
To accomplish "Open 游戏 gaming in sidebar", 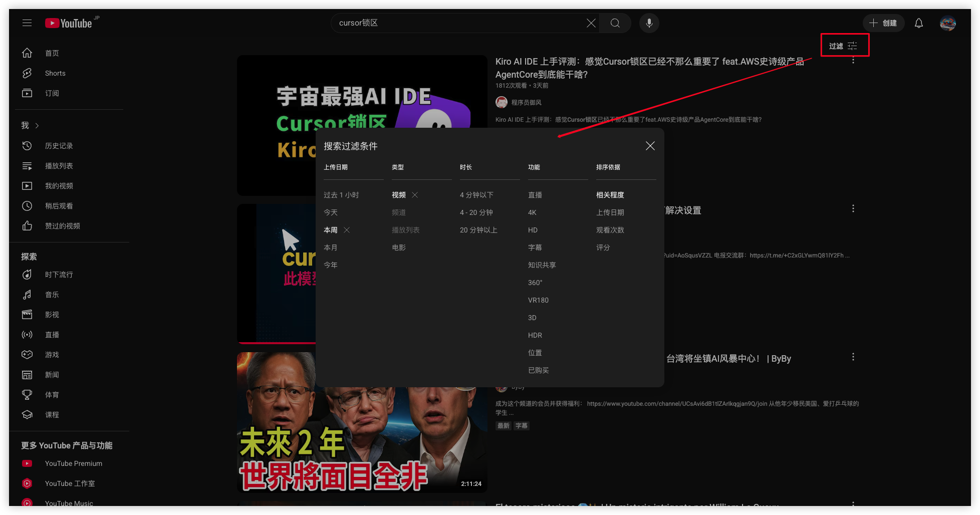I will [69, 355].
